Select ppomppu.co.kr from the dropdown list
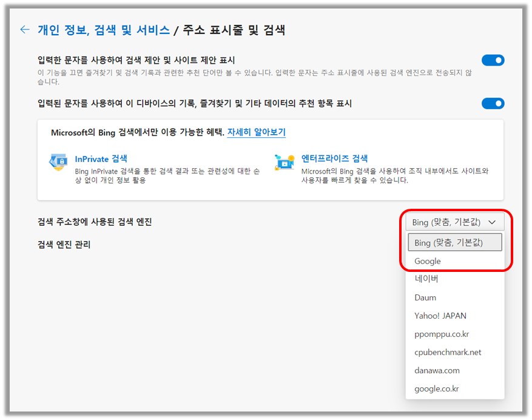This screenshot has height=420, width=532. [454, 334]
